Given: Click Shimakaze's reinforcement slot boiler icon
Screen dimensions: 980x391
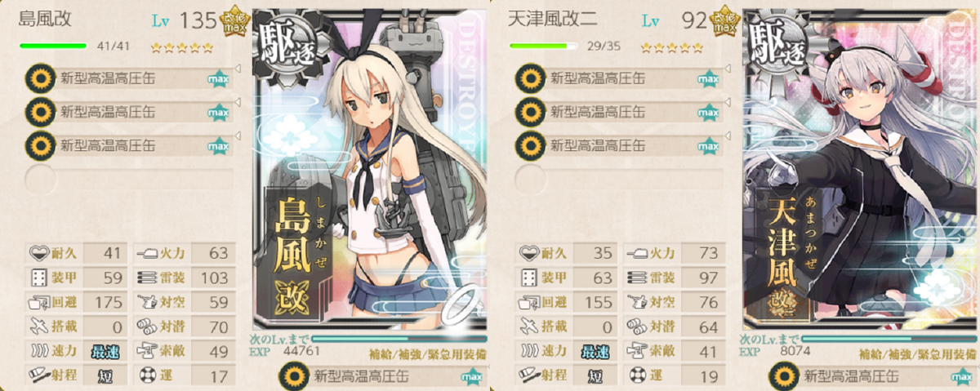Looking at the screenshot, I should pyautogui.click(x=291, y=376).
